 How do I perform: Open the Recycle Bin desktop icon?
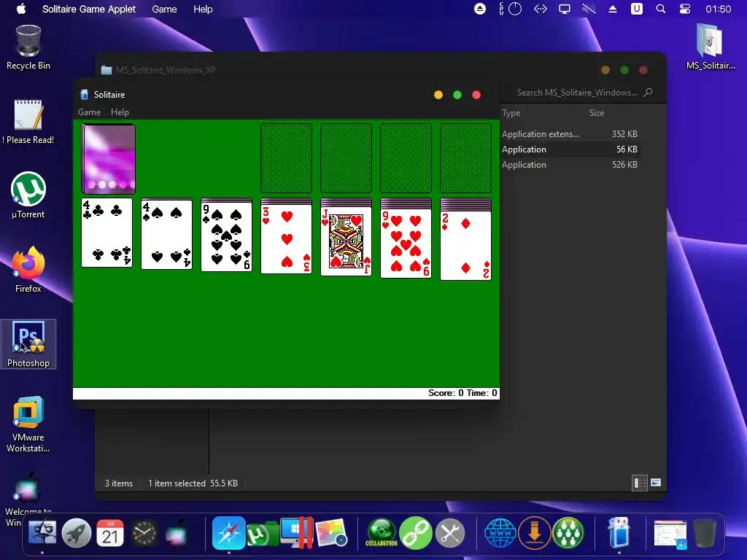pos(28,47)
